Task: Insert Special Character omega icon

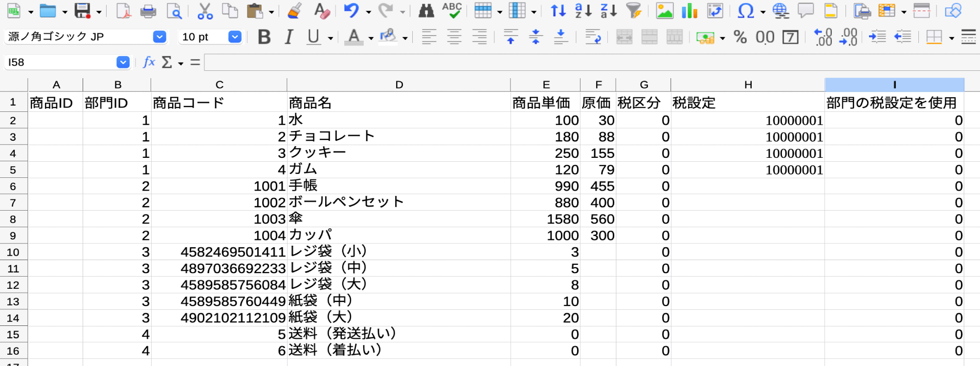Action: (x=745, y=11)
